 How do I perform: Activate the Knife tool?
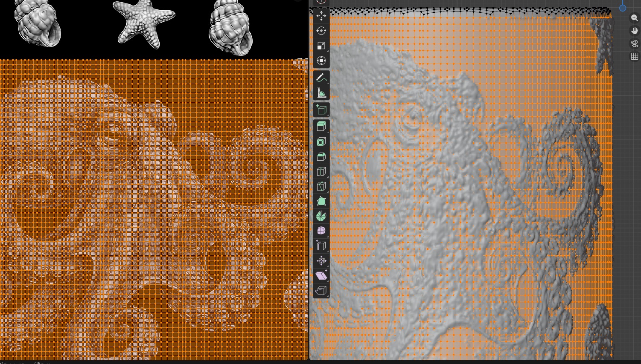(321, 186)
